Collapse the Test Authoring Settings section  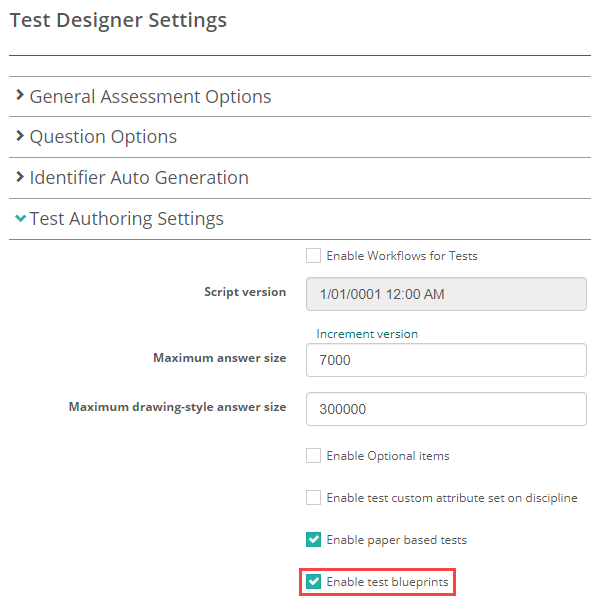click(126, 218)
